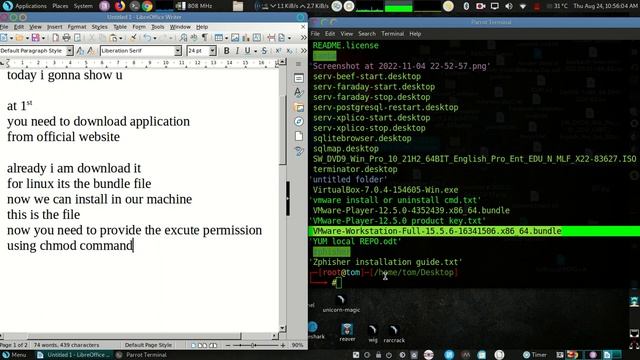Click the Export as PDF icon

56,38
